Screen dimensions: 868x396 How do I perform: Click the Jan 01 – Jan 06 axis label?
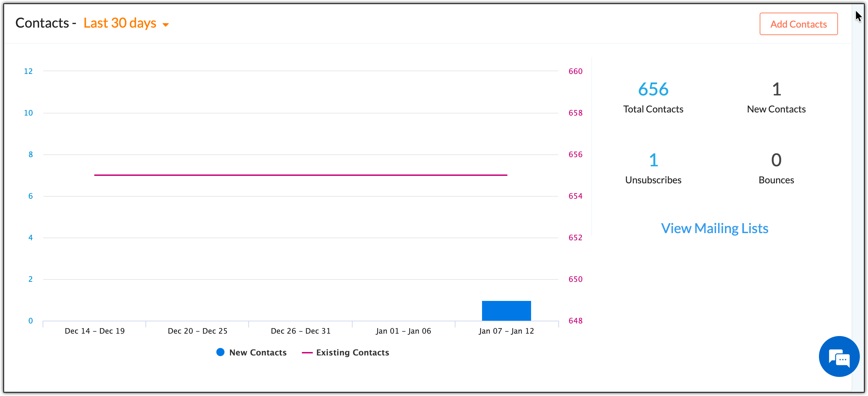tap(403, 331)
